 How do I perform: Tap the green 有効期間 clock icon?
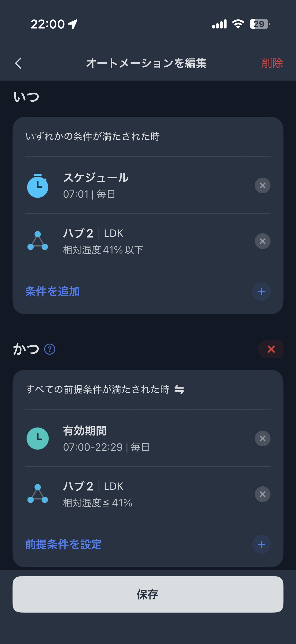[x=38, y=438]
